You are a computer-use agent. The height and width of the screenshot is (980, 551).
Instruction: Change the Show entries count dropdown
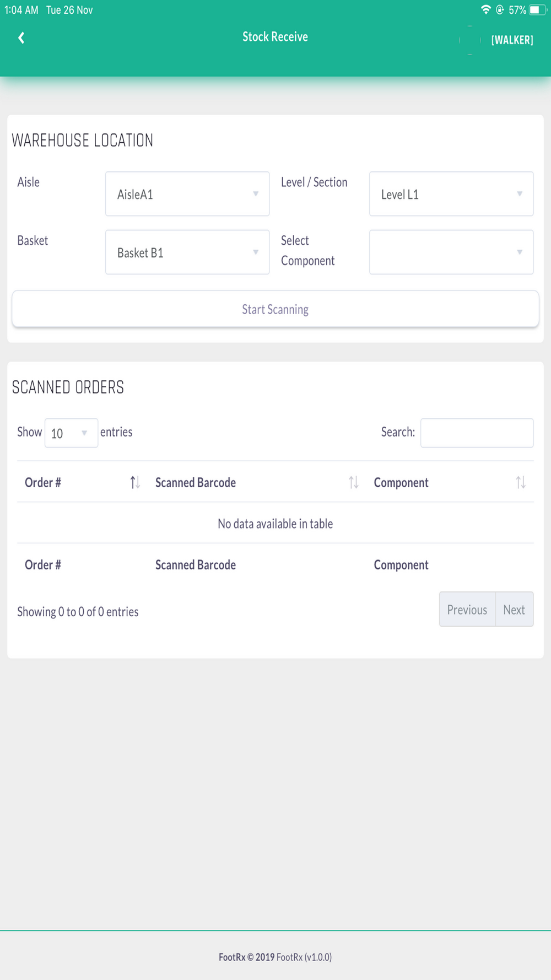point(71,433)
